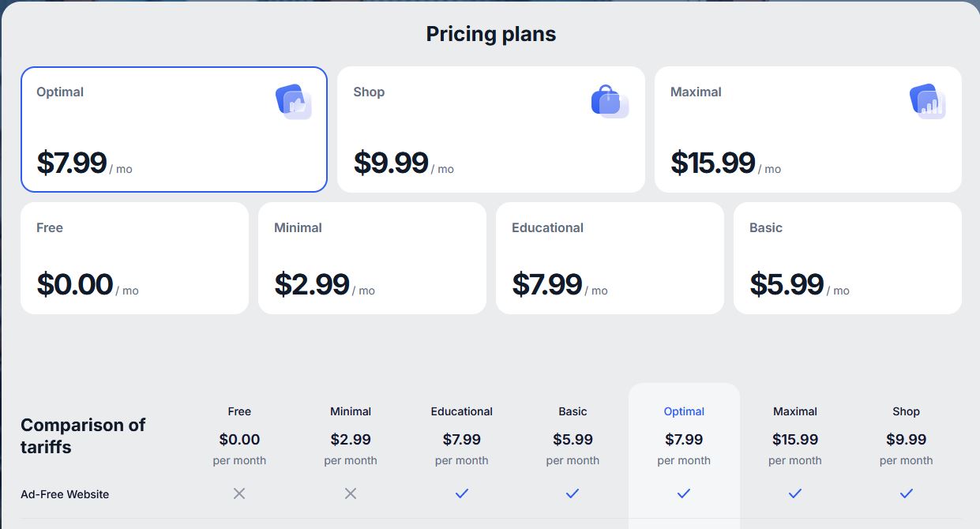Click the Ad-Free checkmark under Basic column

click(573, 493)
